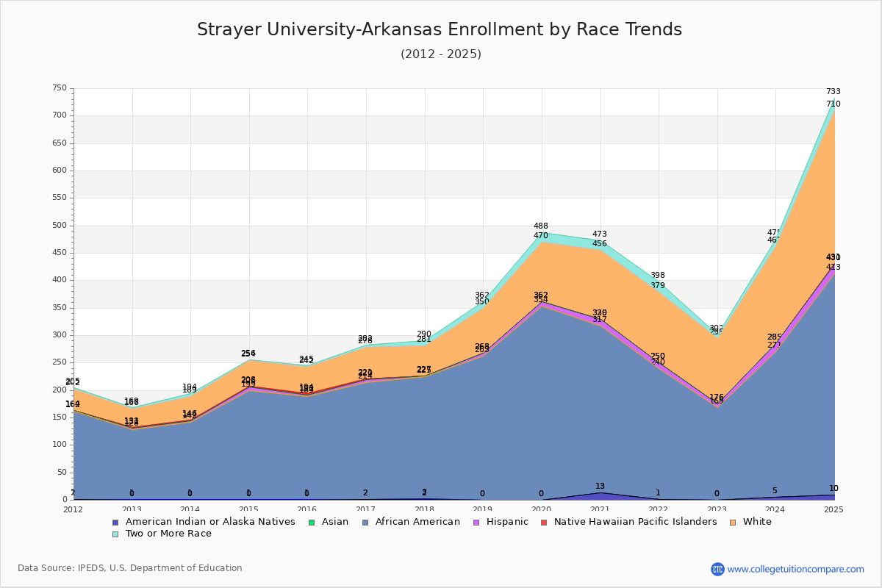Screen dimensions: 882x588
Task: Click the 488 data label at 2020
Action: pyautogui.click(x=540, y=226)
